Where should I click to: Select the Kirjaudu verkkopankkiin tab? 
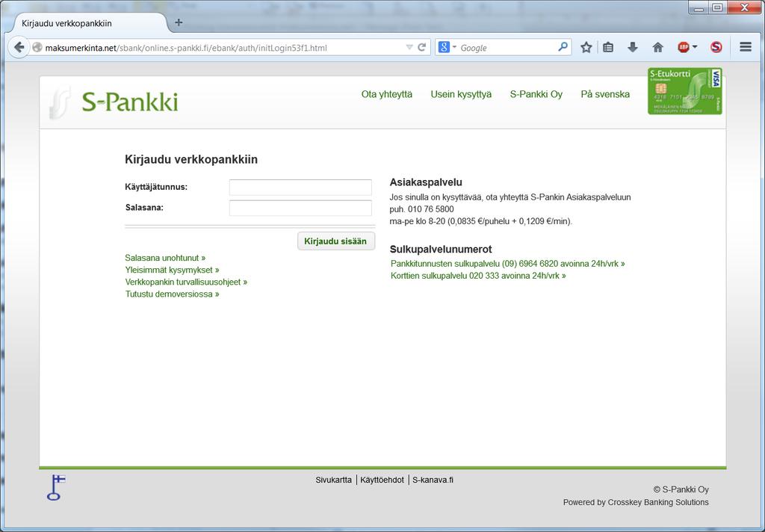[x=88, y=23]
